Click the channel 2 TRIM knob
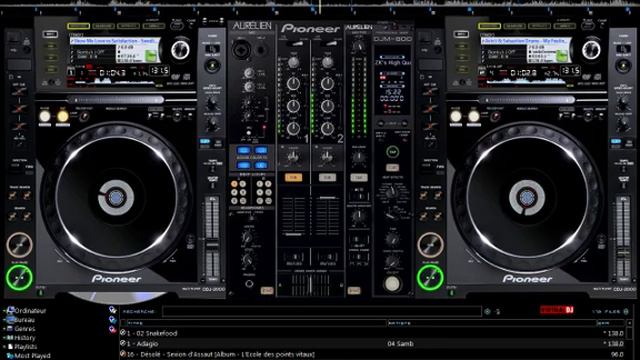The image size is (640, 360). tap(327, 62)
